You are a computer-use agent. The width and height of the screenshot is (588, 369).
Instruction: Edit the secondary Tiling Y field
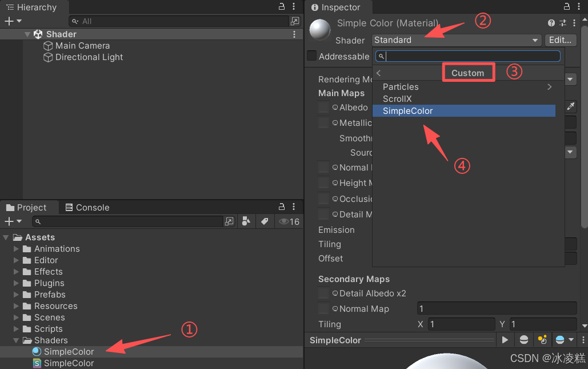click(543, 324)
